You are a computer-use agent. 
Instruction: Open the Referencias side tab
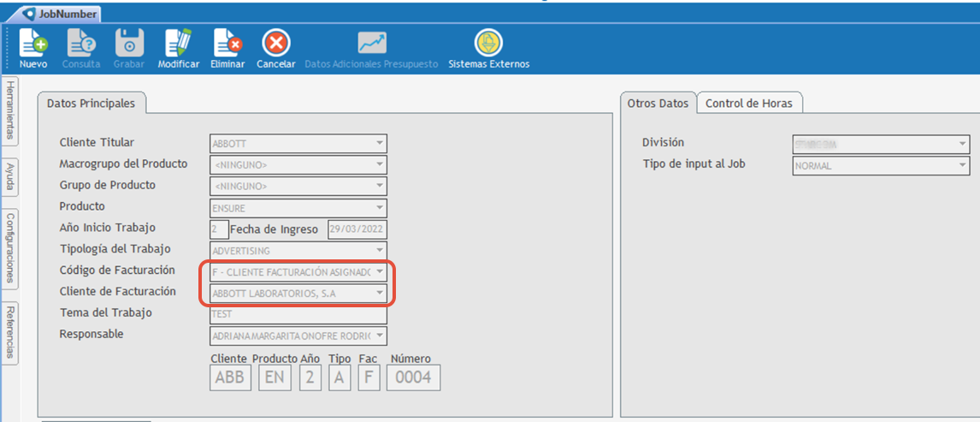coord(10,333)
